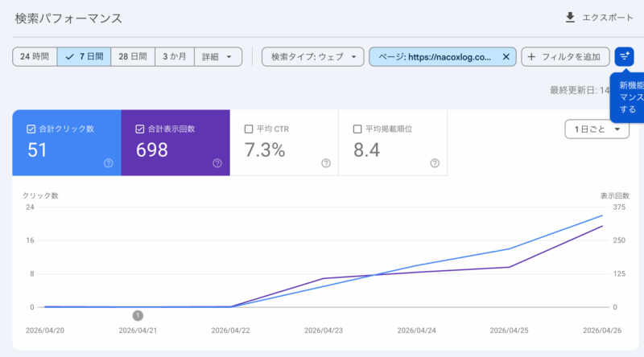Image resolution: width=644 pixels, height=357 pixels.
Task: Click the クリック数 axis title
Action: point(40,195)
